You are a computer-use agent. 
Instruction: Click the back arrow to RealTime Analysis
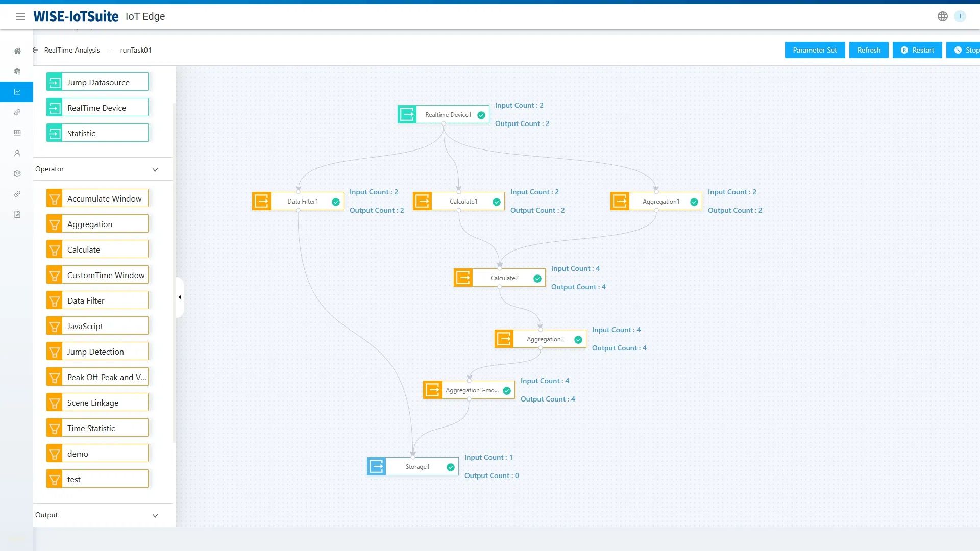[x=35, y=50]
